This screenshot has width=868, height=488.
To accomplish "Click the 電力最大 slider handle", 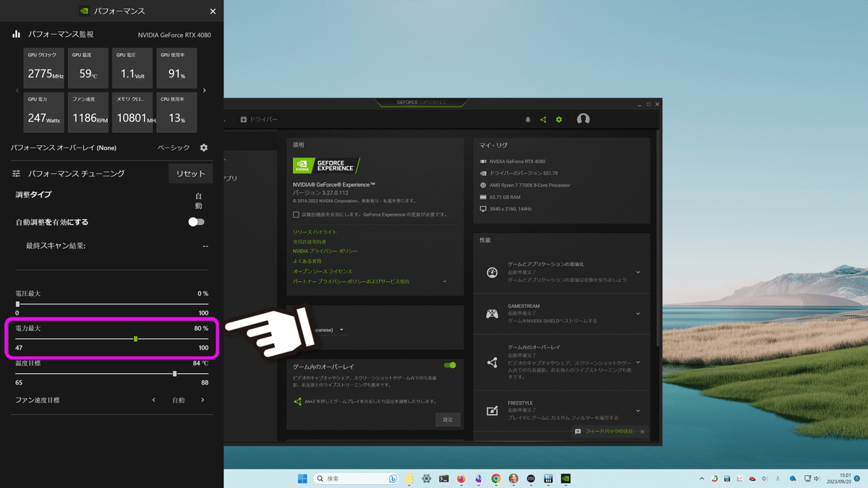I will 135,338.
